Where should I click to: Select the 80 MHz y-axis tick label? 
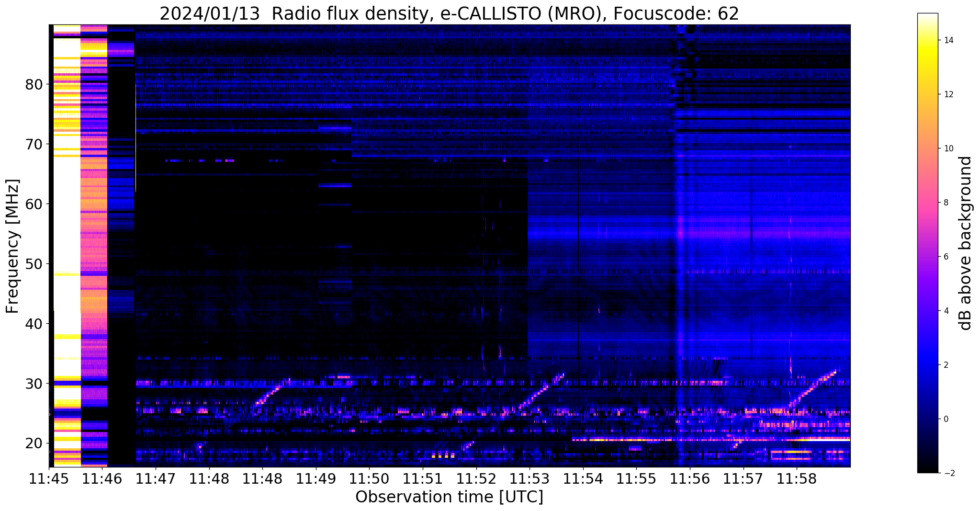(35, 84)
